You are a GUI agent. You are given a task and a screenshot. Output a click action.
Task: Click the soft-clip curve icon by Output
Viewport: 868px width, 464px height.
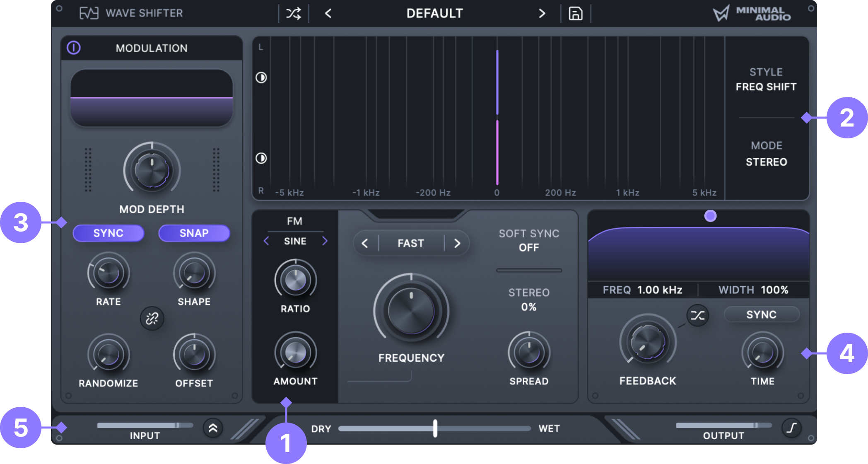pyautogui.click(x=791, y=428)
